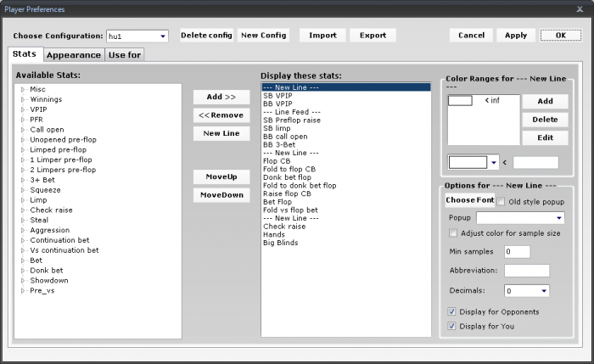
Task: Click the Export button
Action: click(373, 36)
